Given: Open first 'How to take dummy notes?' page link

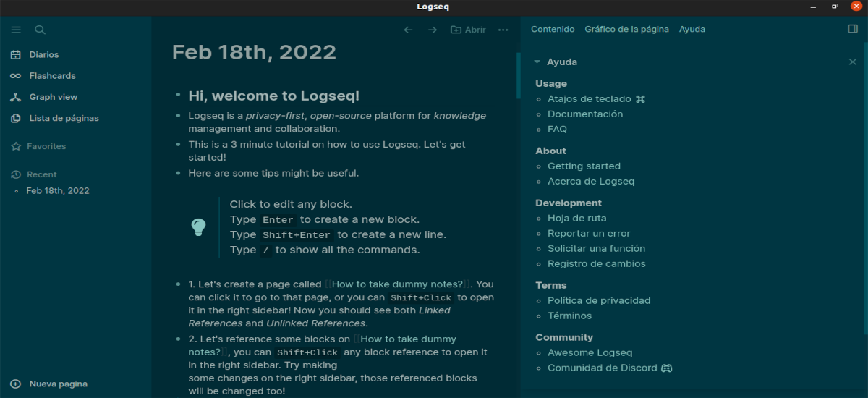Looking at the screenshot, I should point(397,284).
